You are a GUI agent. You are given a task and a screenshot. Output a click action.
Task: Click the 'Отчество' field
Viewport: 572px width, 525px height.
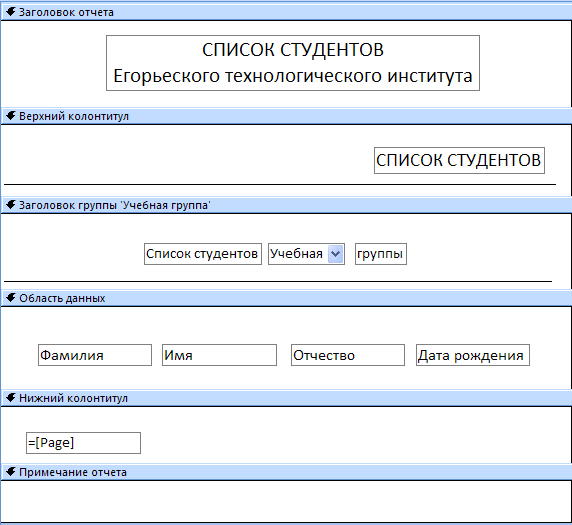[x=348, y=355]
